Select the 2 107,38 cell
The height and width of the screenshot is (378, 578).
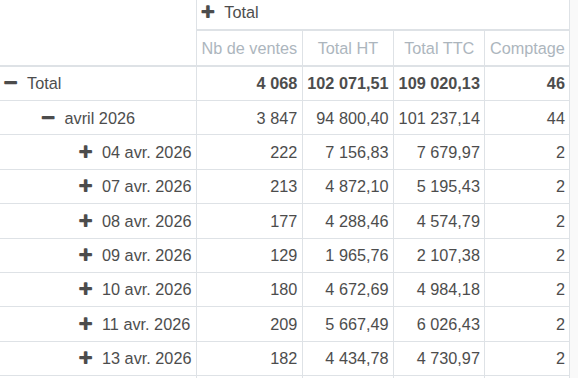click(439, 255)
